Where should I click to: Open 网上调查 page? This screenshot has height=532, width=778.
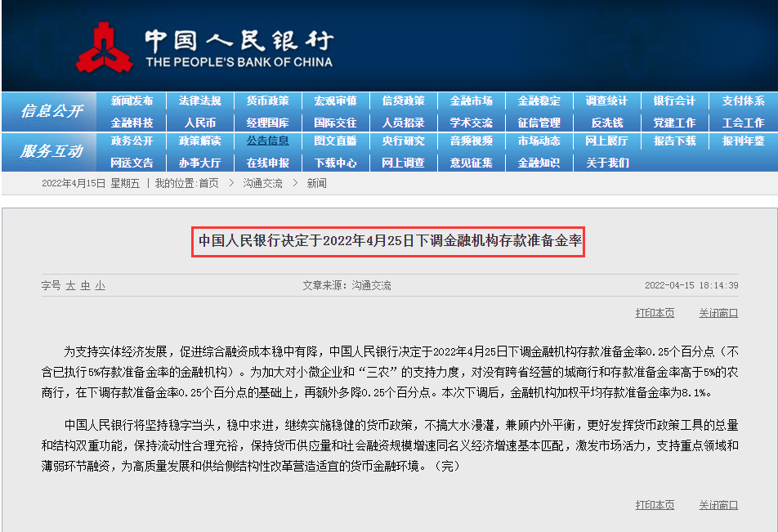(x=404, y=163)
